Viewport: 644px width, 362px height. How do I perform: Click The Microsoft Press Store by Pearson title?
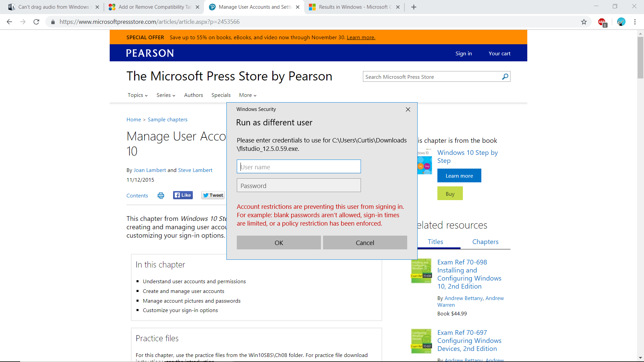229,76
